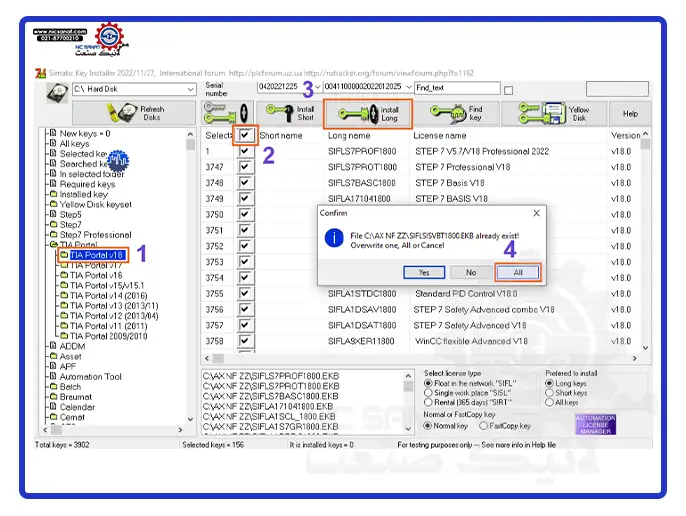Image resolution: width=686 pixels, height=516 pixels.
Task: Toggle checkbox for row 1 SIFLS7PROF1800
Action: click(245, 151)
